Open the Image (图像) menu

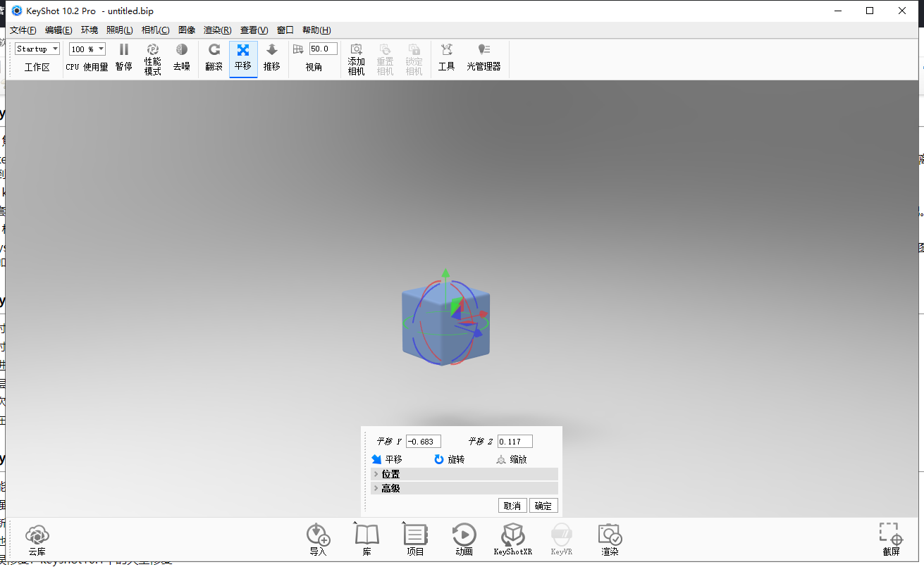tap(187, 30)
